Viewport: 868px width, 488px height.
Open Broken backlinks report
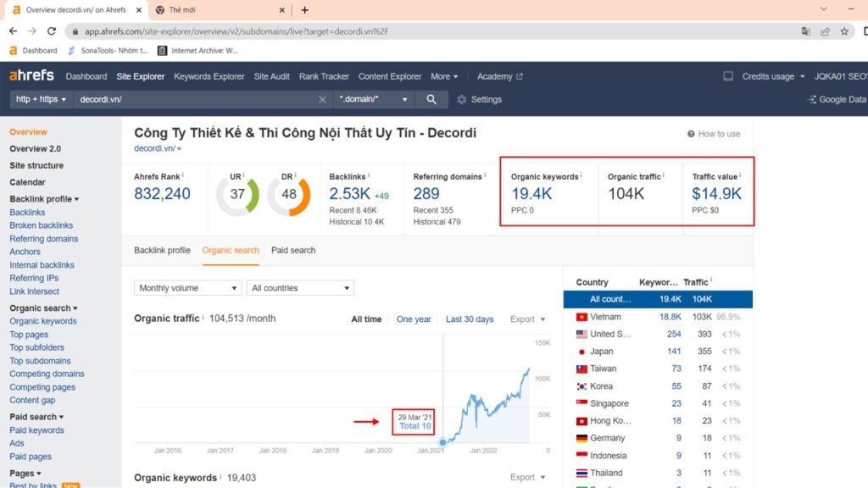point(41,225)
